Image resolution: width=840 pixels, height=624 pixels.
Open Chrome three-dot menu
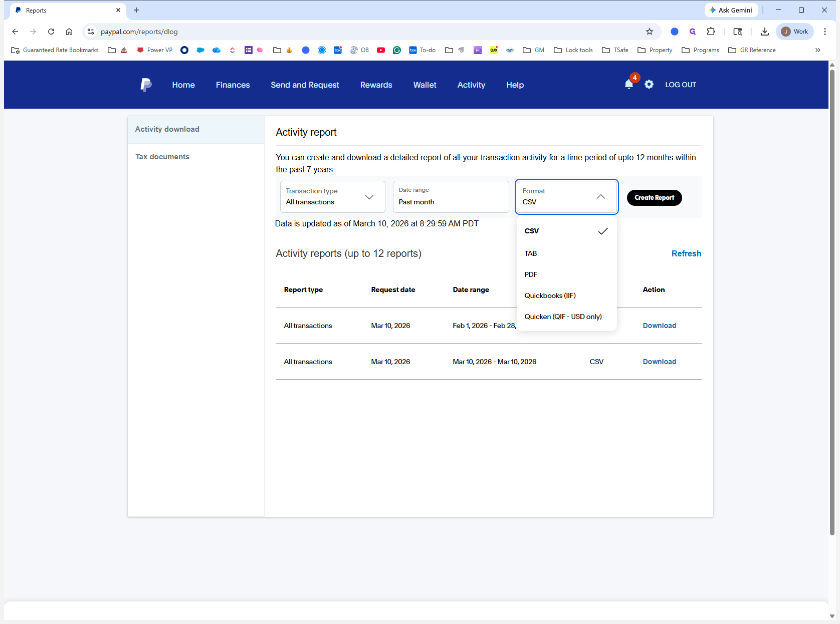click(x=825, y=32)
